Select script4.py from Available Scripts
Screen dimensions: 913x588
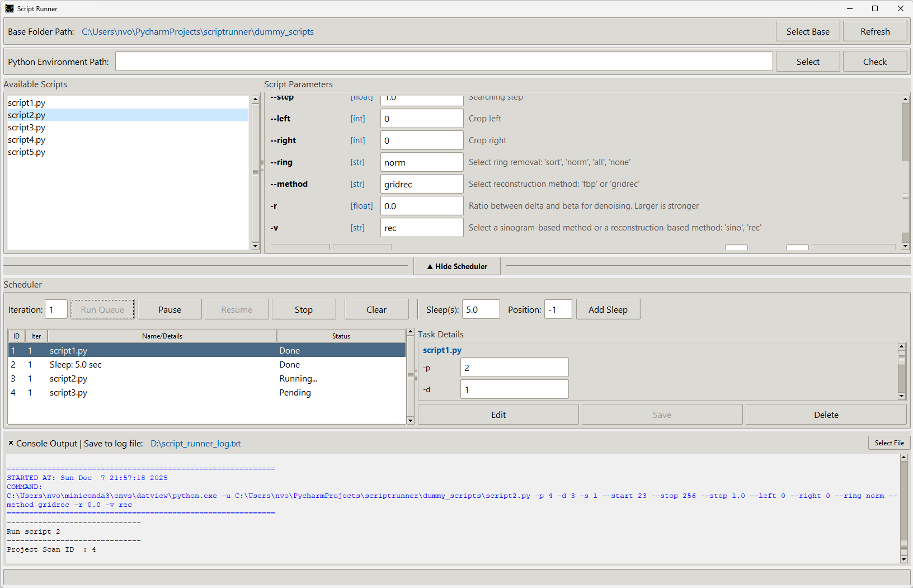[26, 139]
